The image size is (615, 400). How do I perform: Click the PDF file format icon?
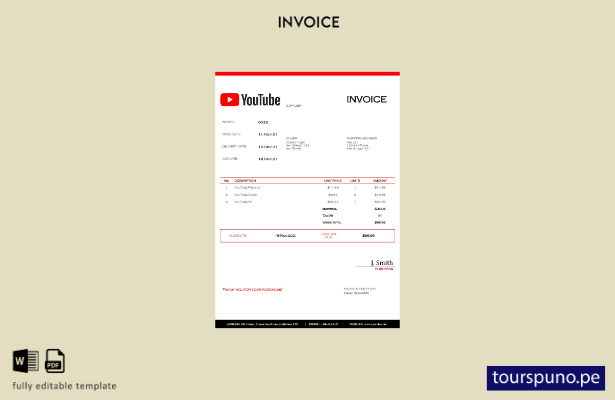coord(55,361)
